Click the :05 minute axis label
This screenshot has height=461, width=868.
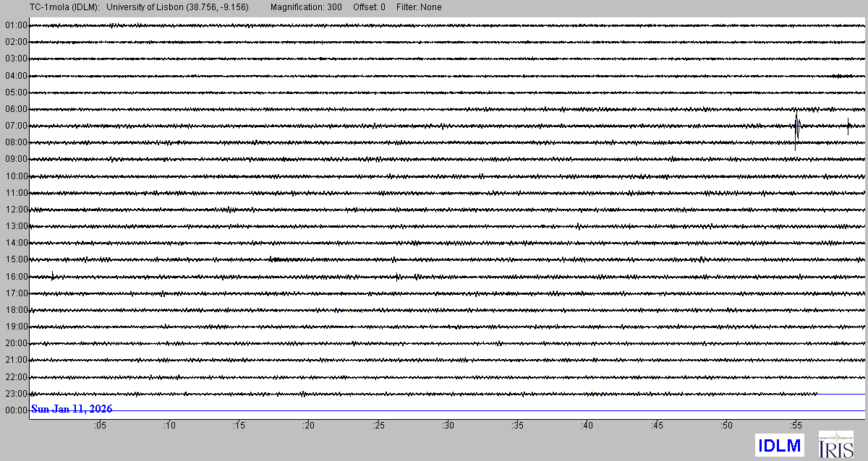[x=99, y=426]
